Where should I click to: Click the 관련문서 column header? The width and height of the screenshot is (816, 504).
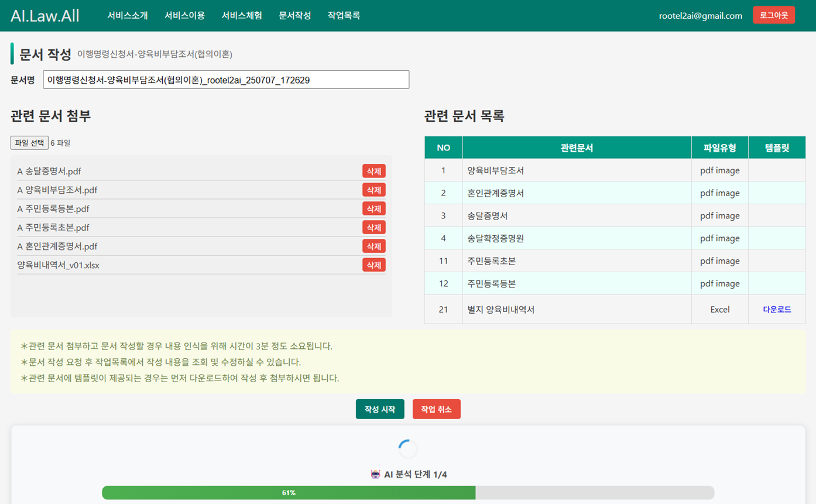[x=577, y=148]
